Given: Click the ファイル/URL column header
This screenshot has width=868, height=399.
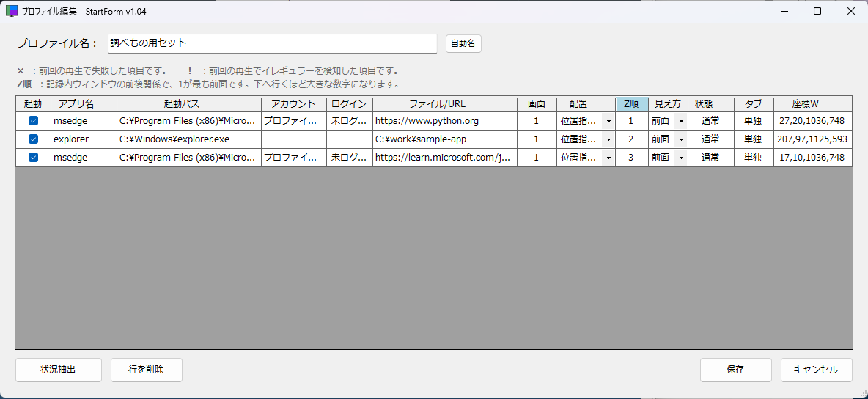Looking at the screenshot, I should click(445, 103).
